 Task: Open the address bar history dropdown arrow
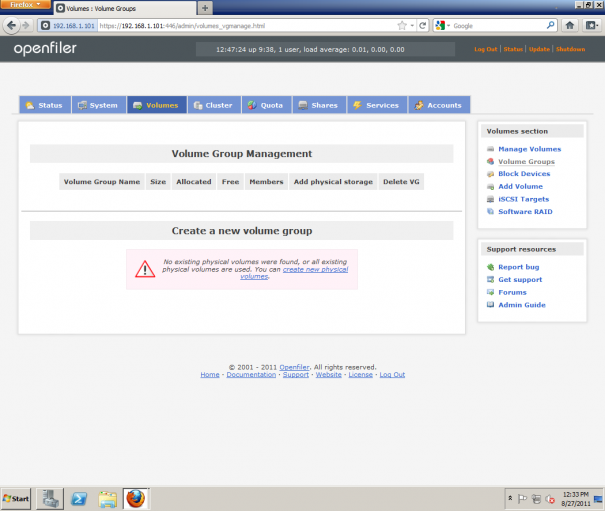click(x=412, y=25)
